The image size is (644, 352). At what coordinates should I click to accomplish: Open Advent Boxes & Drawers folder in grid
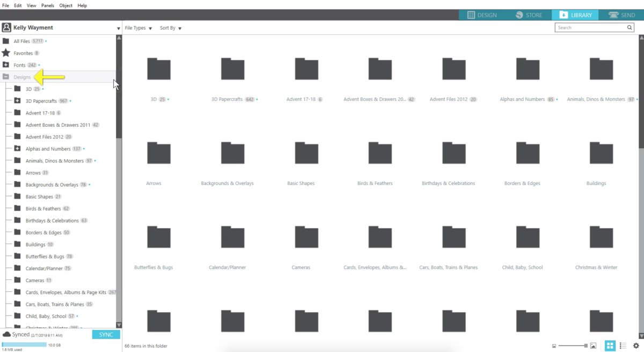(x=380, y=68)
